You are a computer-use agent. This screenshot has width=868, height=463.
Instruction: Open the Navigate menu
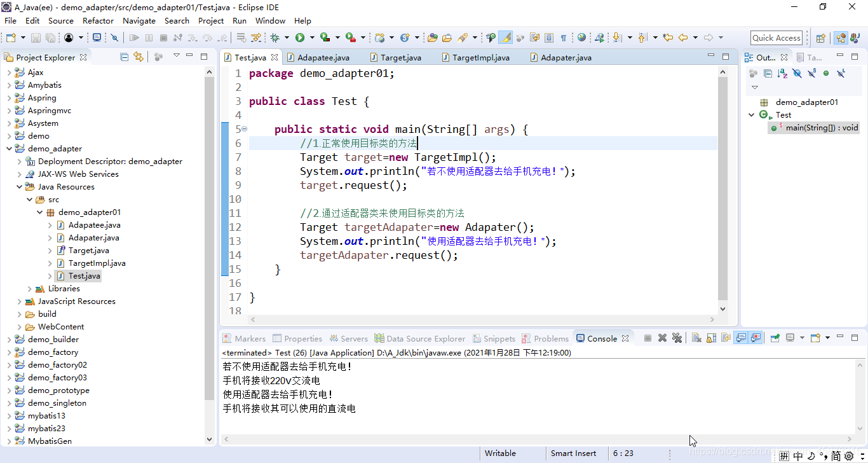tap(139, 20)
